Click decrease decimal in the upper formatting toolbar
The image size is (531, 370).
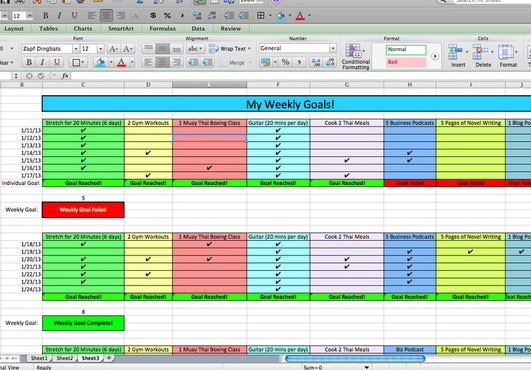pos(212,16)
